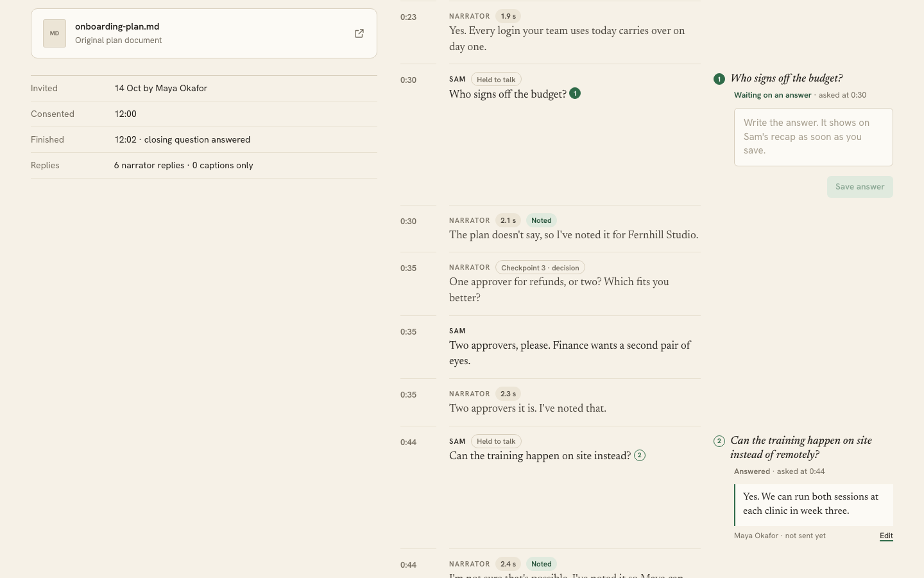
Task: Select the 0:30 timestamp of Sam's budget question
Action: click(408, 80)
